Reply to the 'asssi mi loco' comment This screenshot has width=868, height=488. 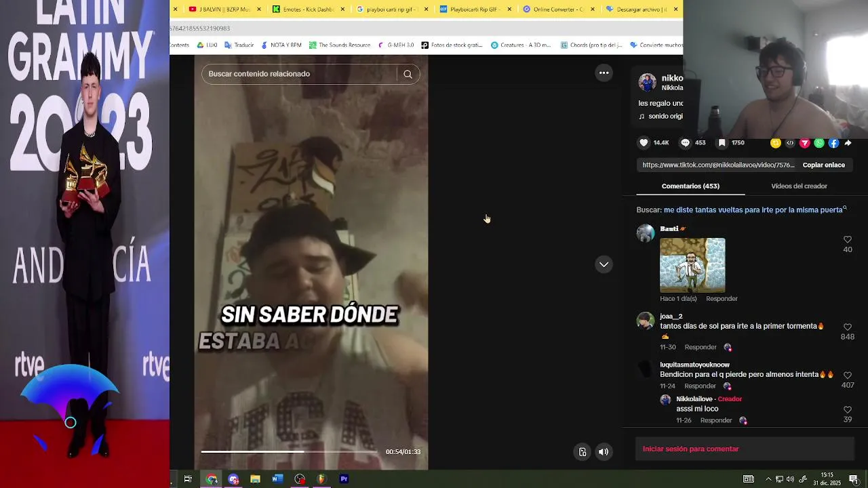click(x=716, y=420)
